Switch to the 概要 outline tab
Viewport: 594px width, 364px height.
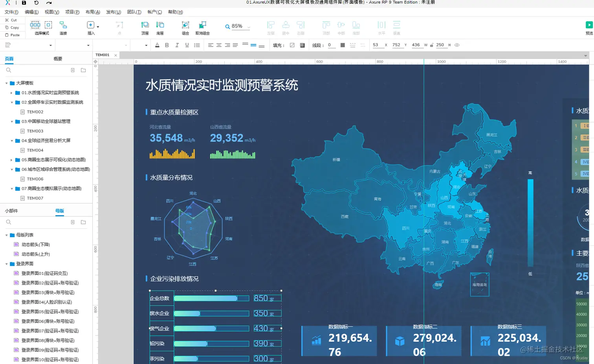(x=58, y=59)
